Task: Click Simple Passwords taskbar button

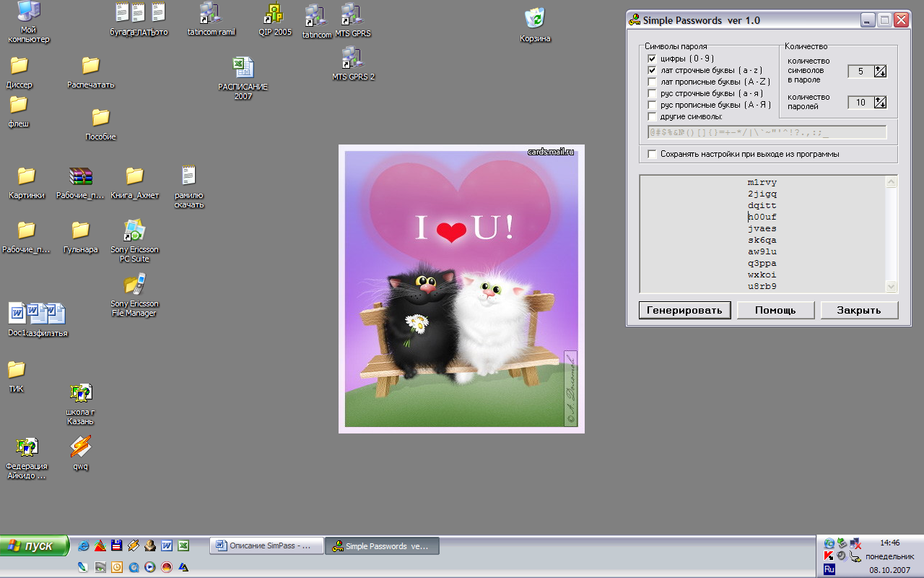Action: (x=383, y=546)
